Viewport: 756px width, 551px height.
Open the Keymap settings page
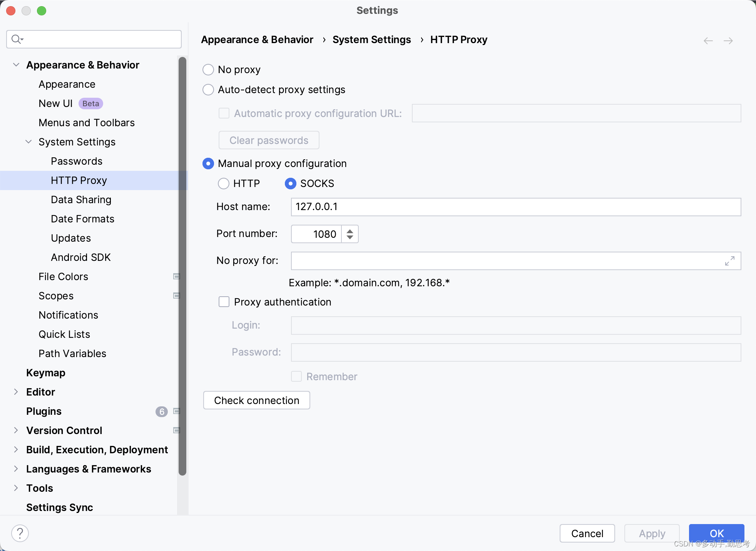coord(46,373)
